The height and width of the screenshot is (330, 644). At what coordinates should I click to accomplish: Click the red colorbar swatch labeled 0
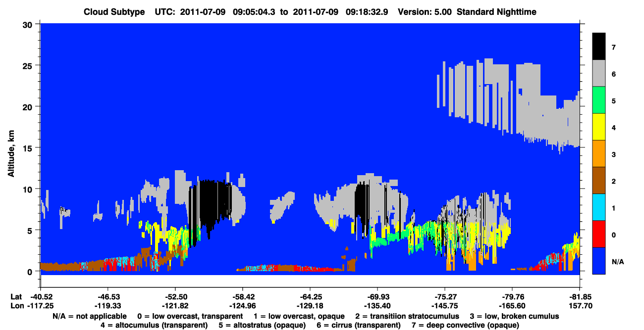(599, 234)
